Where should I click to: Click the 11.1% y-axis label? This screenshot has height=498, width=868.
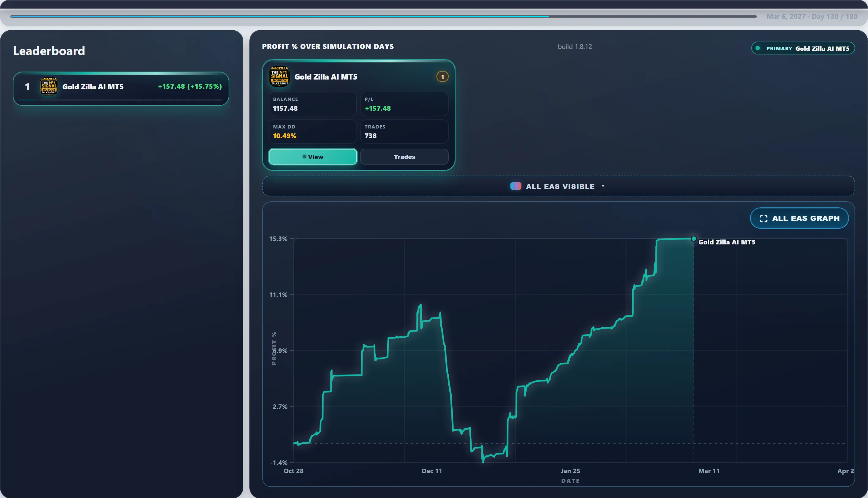point(278,295)
